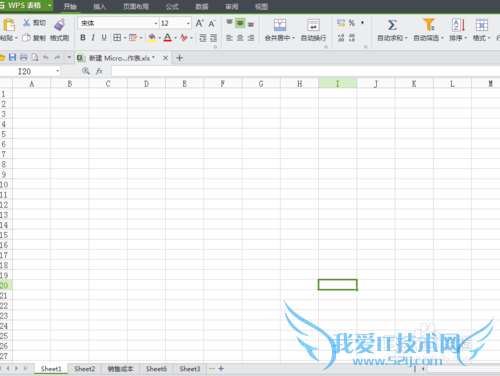Click the Copy icon
The height and width of the screenshot is (376, 500).
pos(26,38)
